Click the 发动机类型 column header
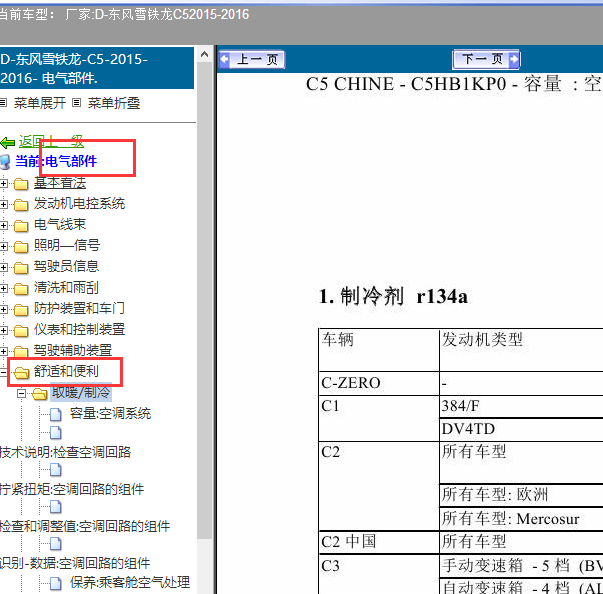Image resolution: width=603 pixels, height=594 pixels. (x=521, y=350)
